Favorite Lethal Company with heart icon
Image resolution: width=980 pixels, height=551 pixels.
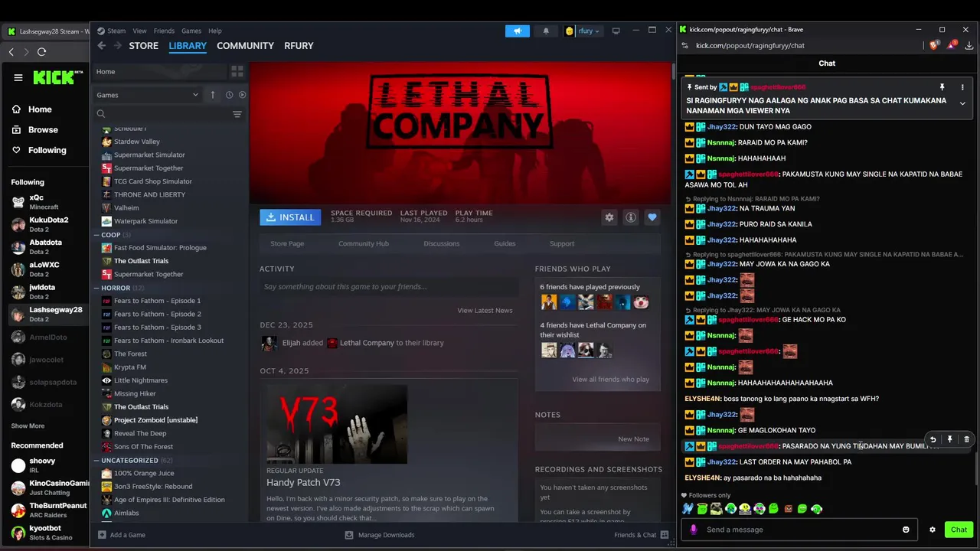click(652, 217)
